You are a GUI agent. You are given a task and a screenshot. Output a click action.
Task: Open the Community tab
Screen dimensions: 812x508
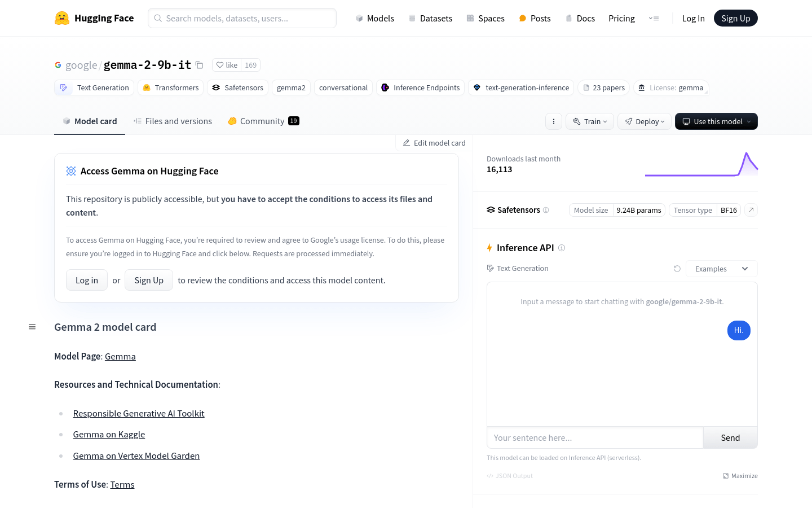263,121
